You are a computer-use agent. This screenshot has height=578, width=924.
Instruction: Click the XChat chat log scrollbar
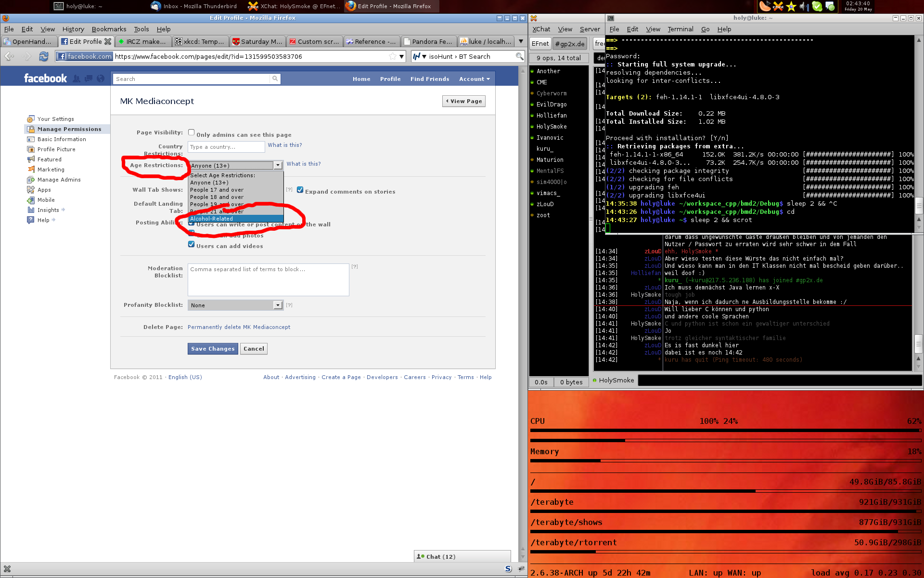tap(918, 302)
